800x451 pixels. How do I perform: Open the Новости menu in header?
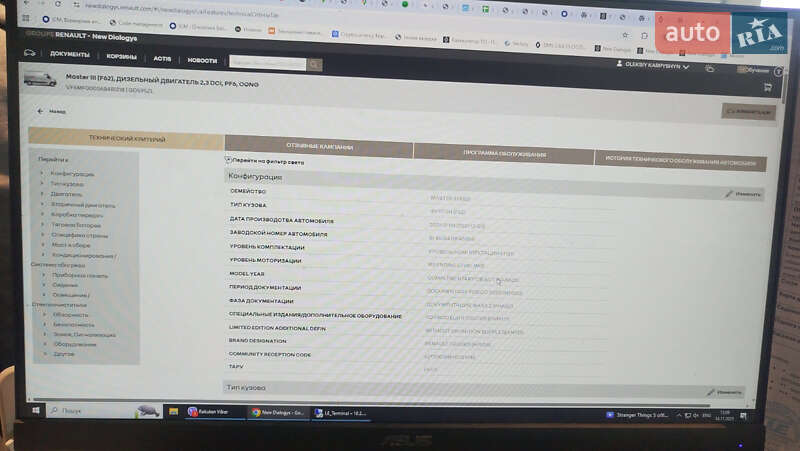(x=202, y=60)
